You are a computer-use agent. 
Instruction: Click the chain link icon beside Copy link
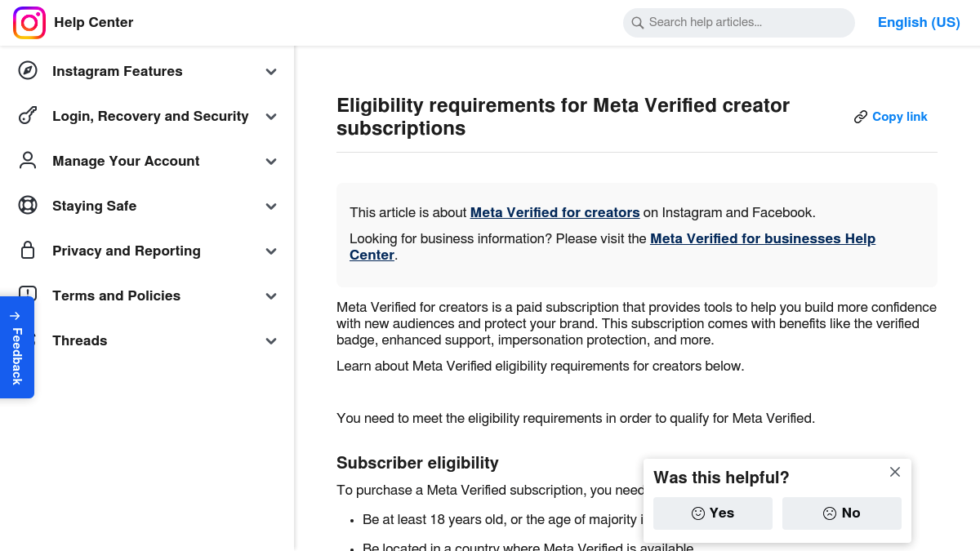[x=861, y=117]
